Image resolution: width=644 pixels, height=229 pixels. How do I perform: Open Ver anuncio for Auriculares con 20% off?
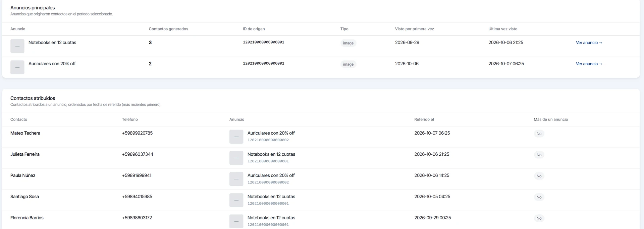[589, 64]
